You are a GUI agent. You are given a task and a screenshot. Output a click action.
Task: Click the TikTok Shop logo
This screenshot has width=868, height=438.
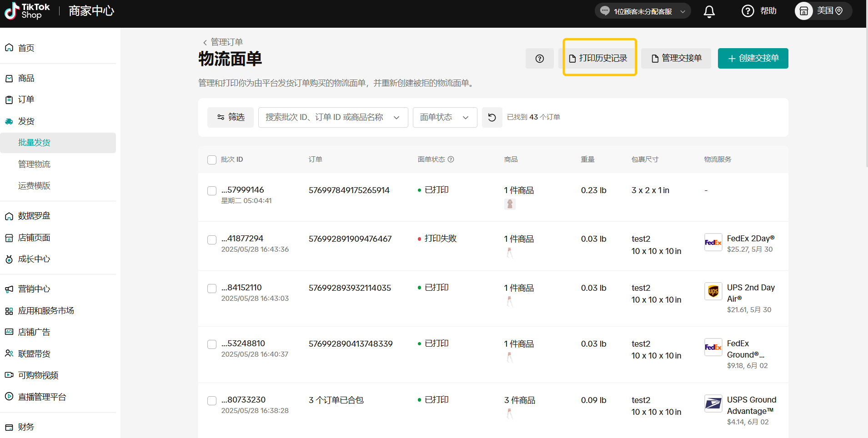pyautogui.click(x=27, y=11)
